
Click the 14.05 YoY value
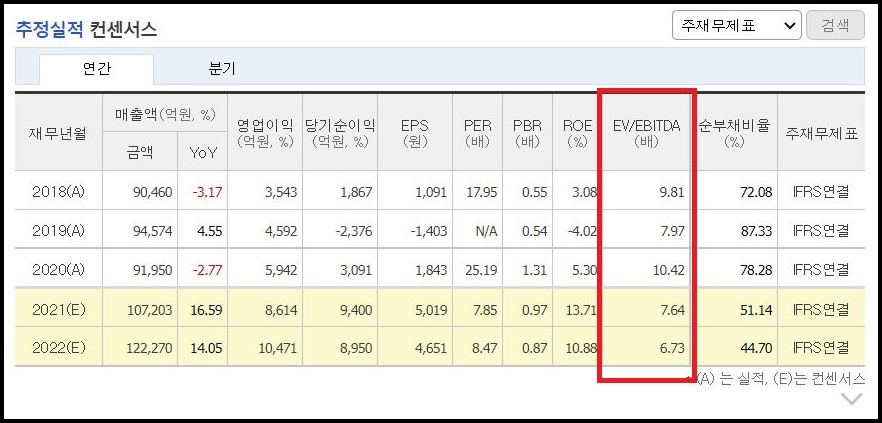pyautogui.click(x=206, y=348)
